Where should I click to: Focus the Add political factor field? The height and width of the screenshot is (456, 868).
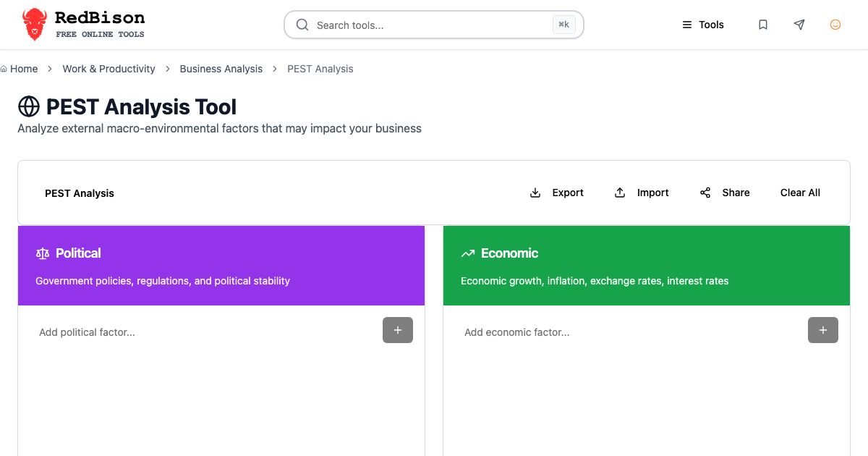pyautogui.click(x=206, y=332)
